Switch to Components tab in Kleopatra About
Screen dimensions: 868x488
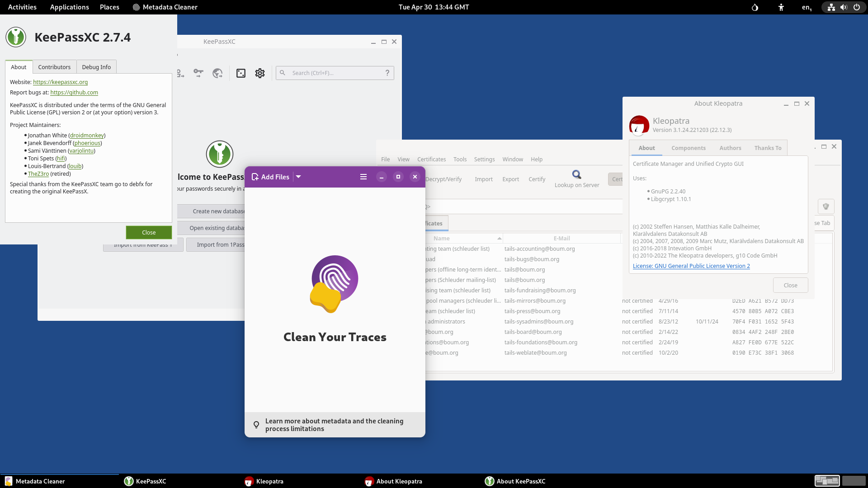pos(689,148)
